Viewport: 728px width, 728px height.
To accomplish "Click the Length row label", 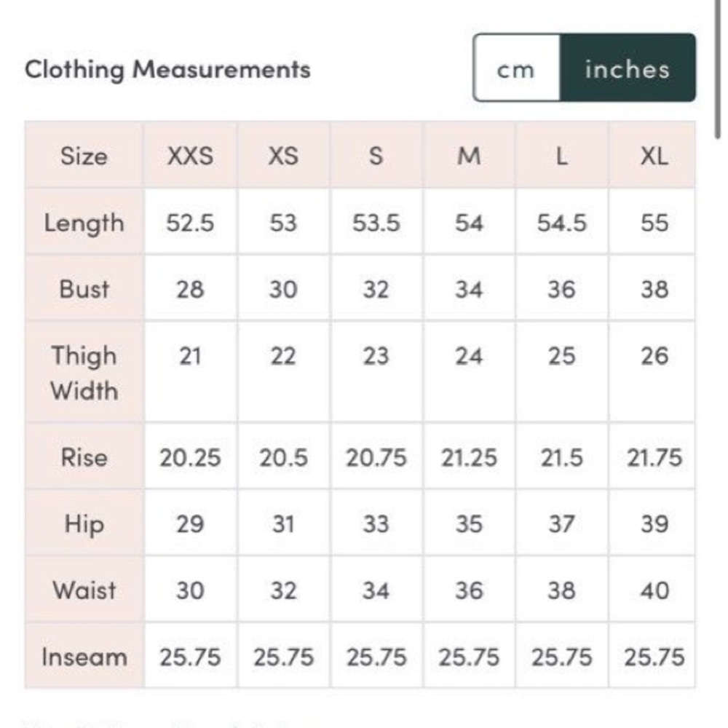I will tap(84, 222).
